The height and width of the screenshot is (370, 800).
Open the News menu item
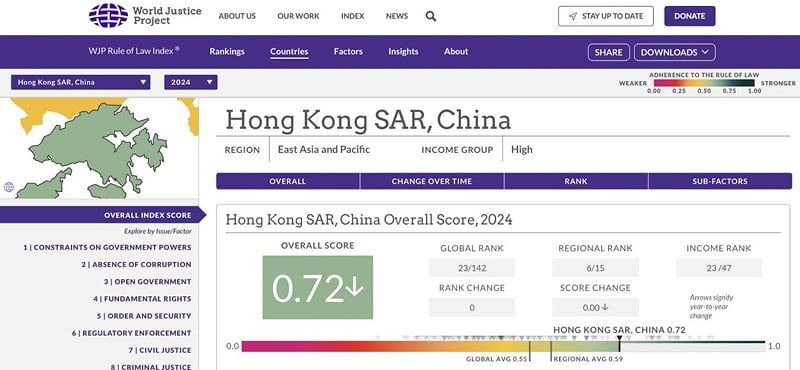click(x=397, y=16)
